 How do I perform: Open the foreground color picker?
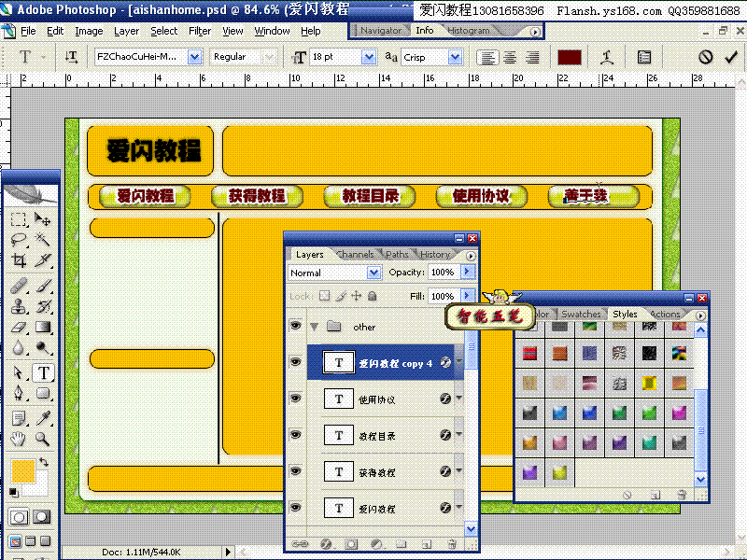[22, 471]
